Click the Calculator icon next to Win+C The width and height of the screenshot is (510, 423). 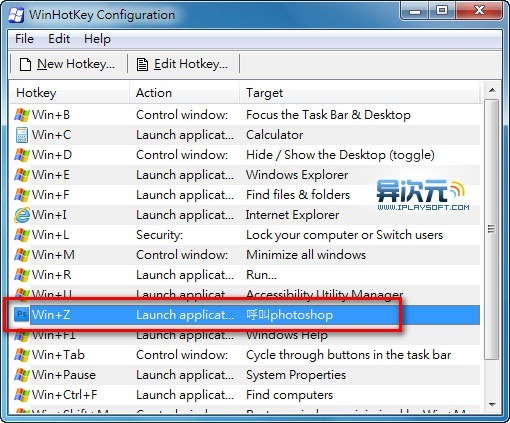(x=22, y=135)
